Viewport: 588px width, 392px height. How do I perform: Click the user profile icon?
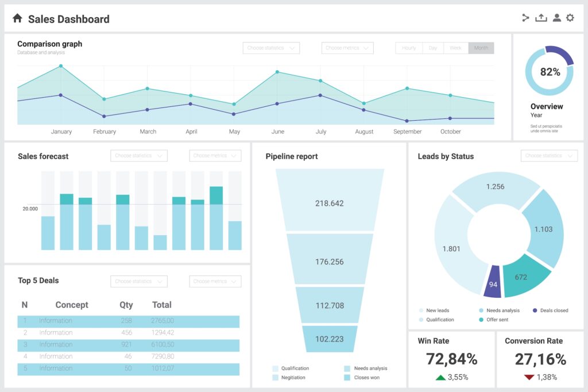(556, 17)
